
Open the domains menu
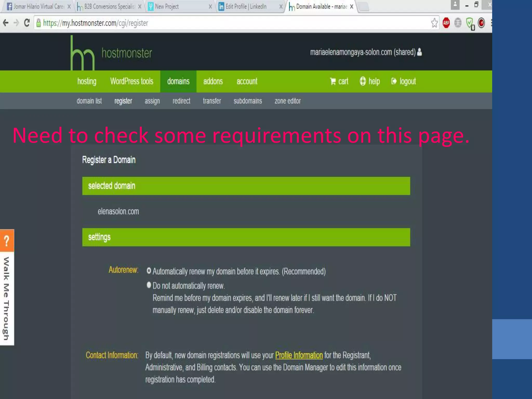coord(178,81)
